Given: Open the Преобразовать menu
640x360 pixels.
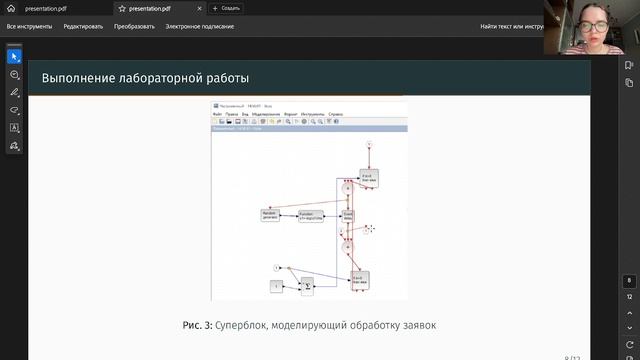Looking at the screenshot, I should (134, 27).
